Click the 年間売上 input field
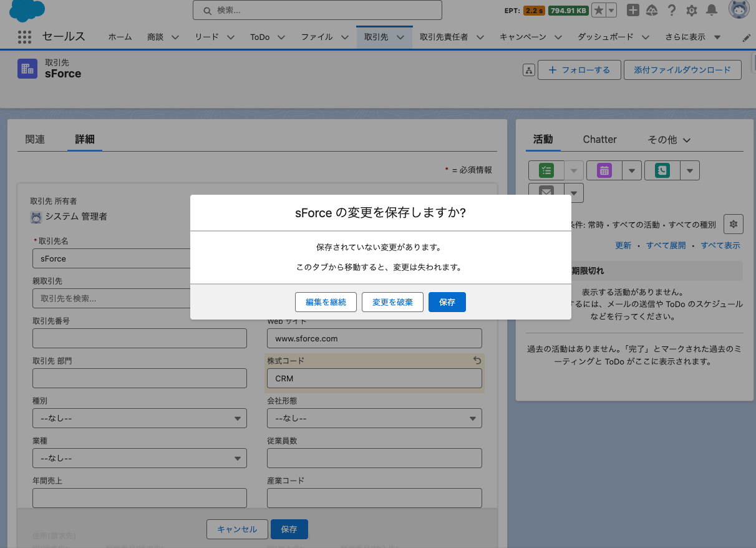Image resolution: width=756 pixels, height=548 pixels. point(140,498)
